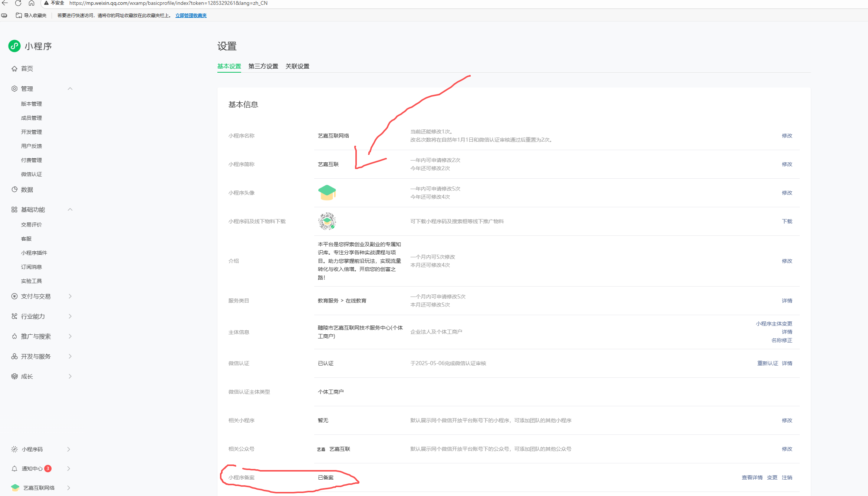Expand the 支付与交易 section
Viewport: 868px width, 496px height.
coord(70,296)
